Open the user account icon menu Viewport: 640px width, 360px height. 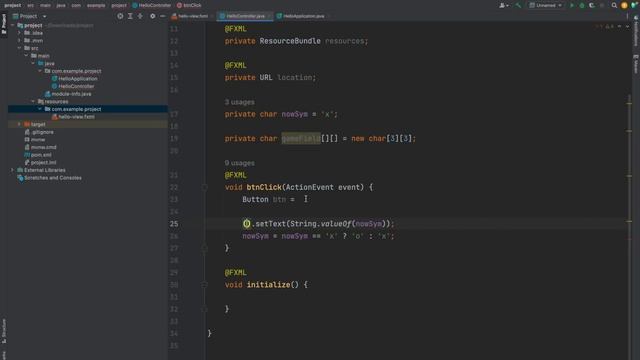(x=503, y=5)
